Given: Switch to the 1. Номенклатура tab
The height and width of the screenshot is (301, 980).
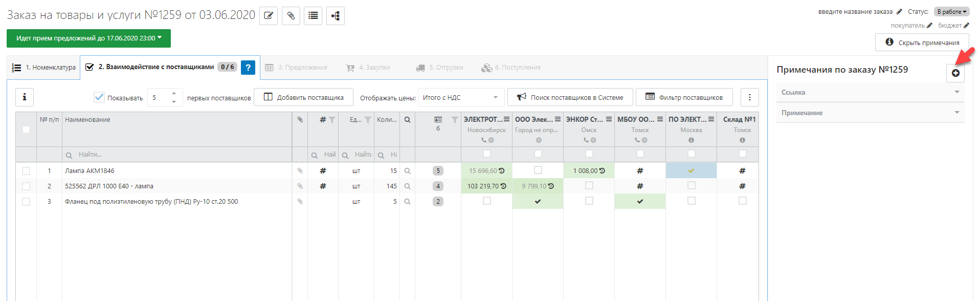Looking at the screenshot, I should tap(44, 68).
